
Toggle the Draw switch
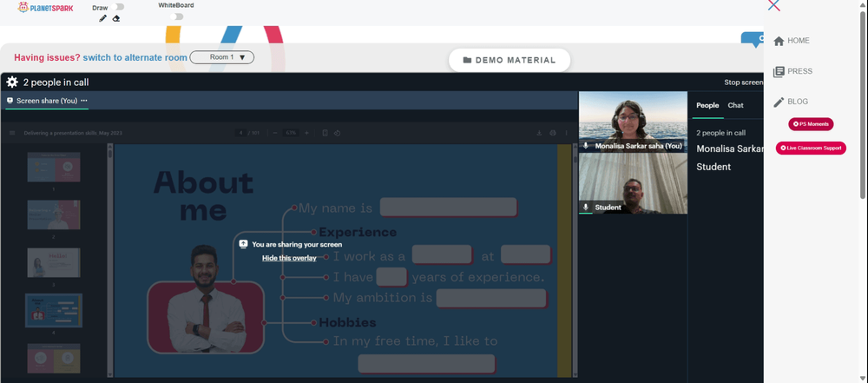click(117, 7)
